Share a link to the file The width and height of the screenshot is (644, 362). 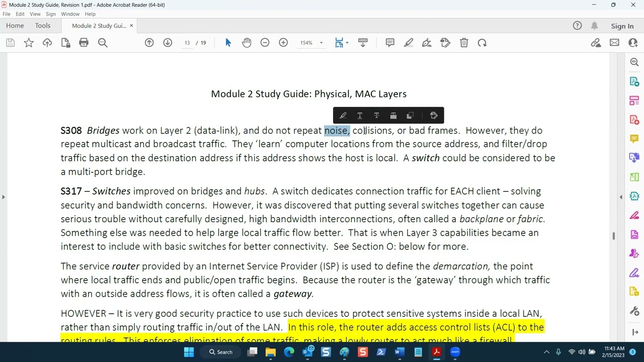(x=596, y=43)
